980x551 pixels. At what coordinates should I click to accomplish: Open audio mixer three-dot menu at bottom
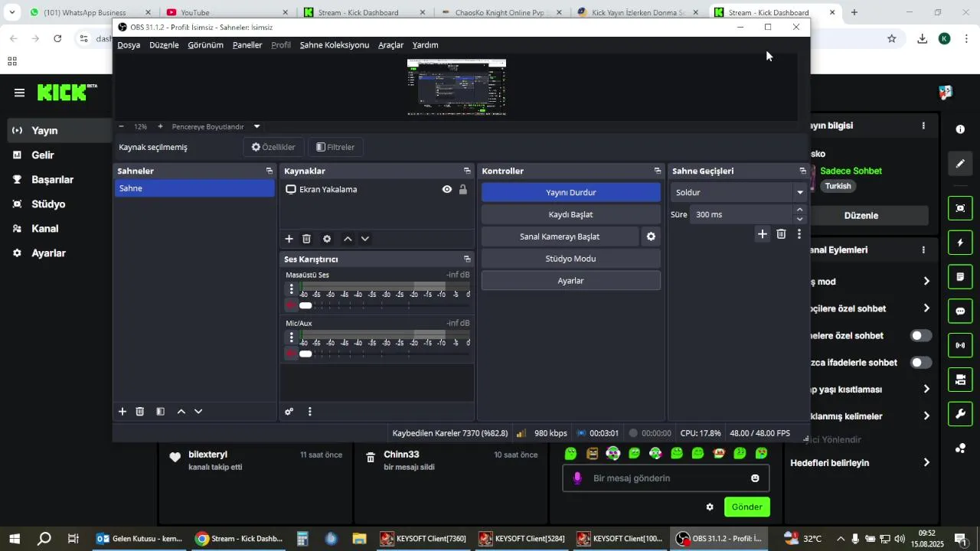click(310, 412)
